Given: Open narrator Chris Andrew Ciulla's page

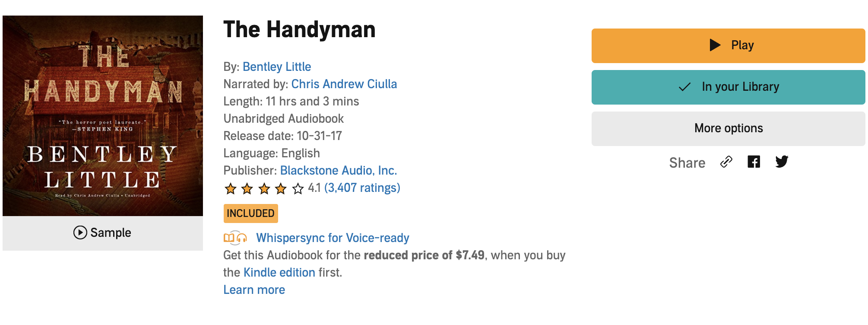Looking at the screenshot, I should (x=344, y=84).
